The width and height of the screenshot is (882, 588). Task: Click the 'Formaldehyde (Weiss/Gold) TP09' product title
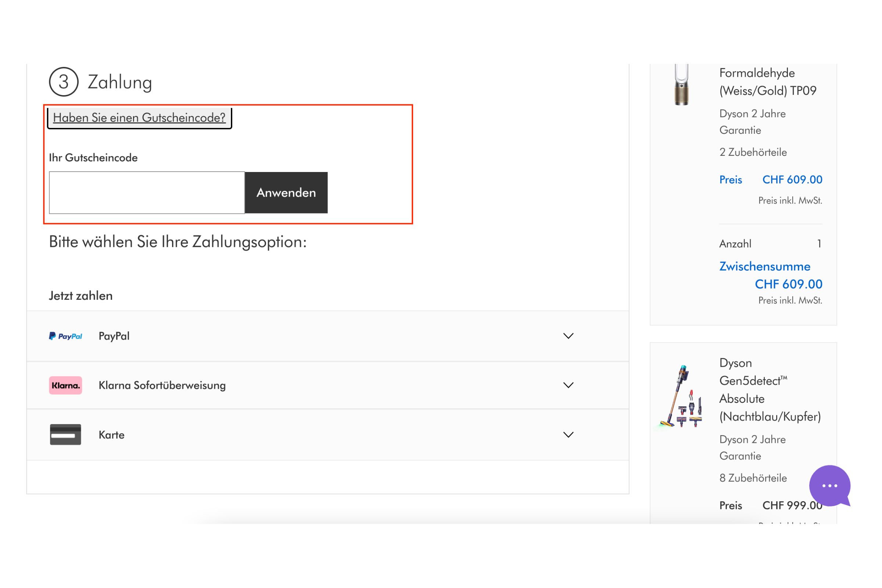(x=768, y=82)
